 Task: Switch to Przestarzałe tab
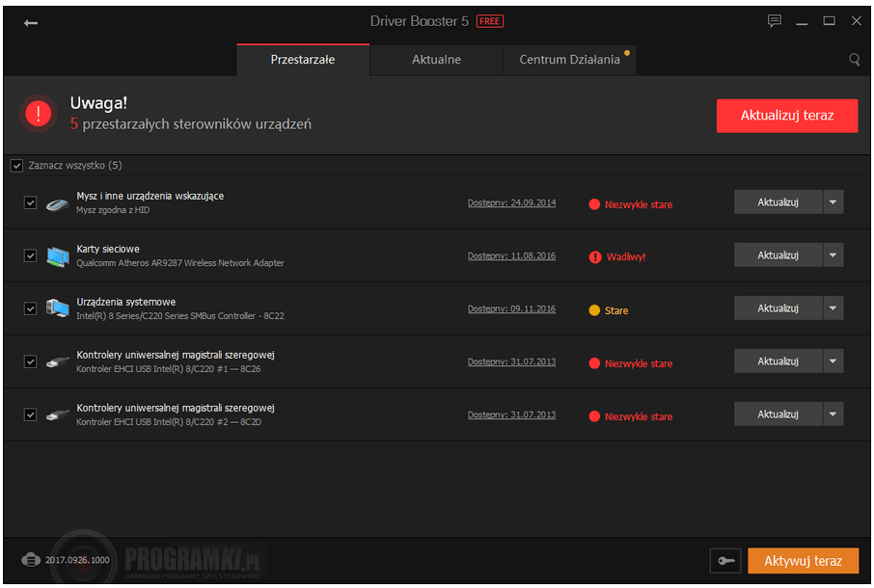303,60
